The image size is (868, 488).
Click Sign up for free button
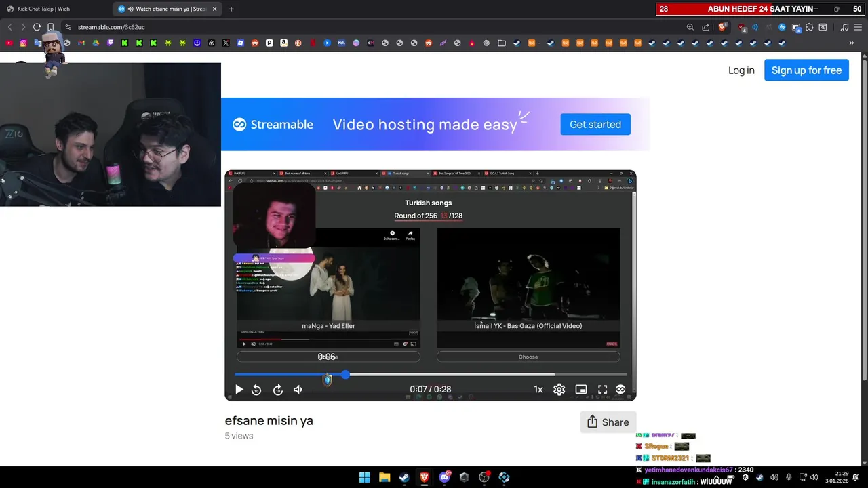click(x=806, y=70)
